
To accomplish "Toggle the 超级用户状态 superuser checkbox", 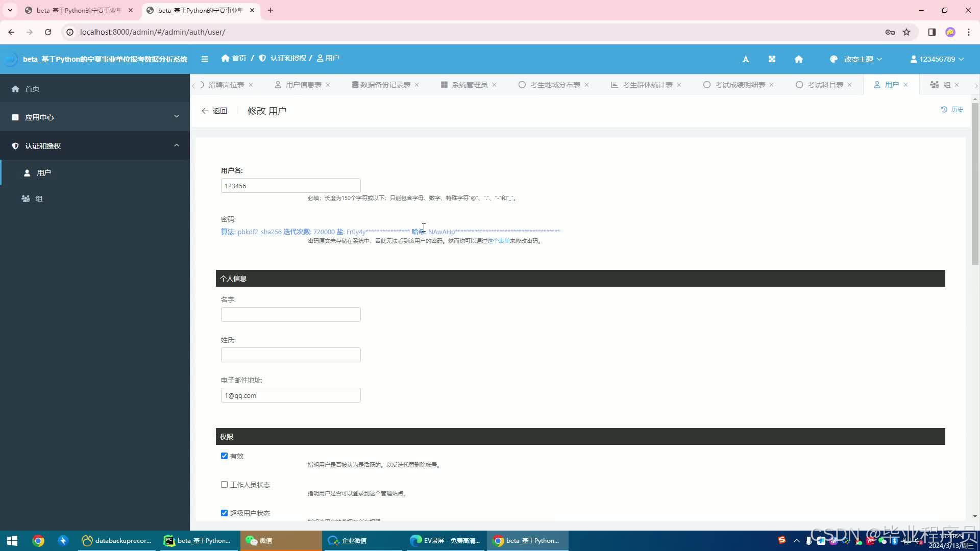I will pos(224,513).
